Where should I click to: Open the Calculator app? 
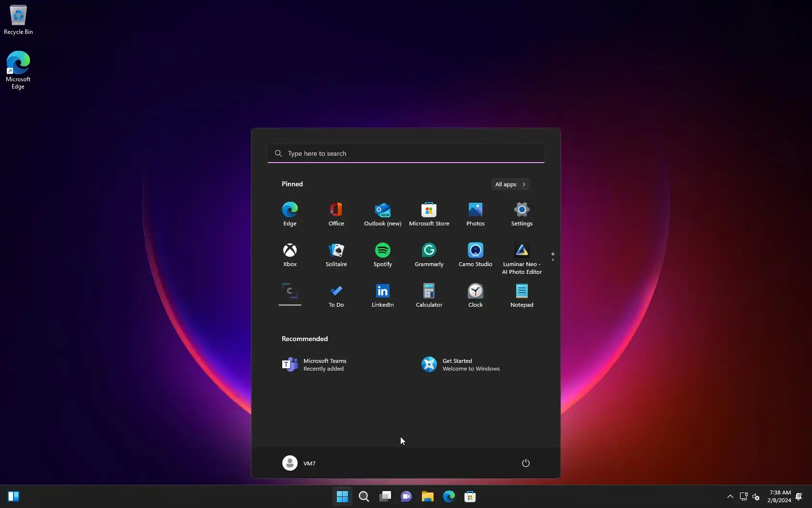(429, 296)
